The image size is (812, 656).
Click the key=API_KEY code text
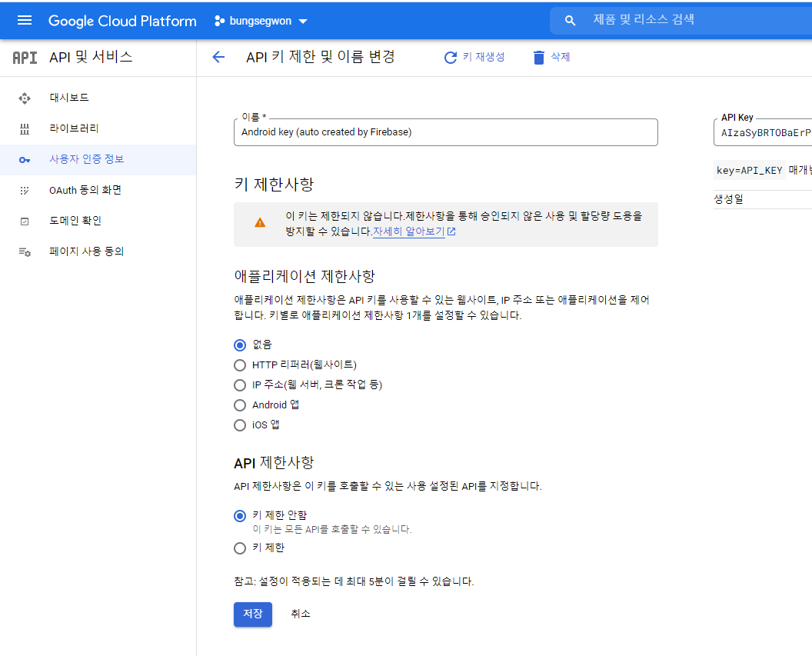click(750, 170)
